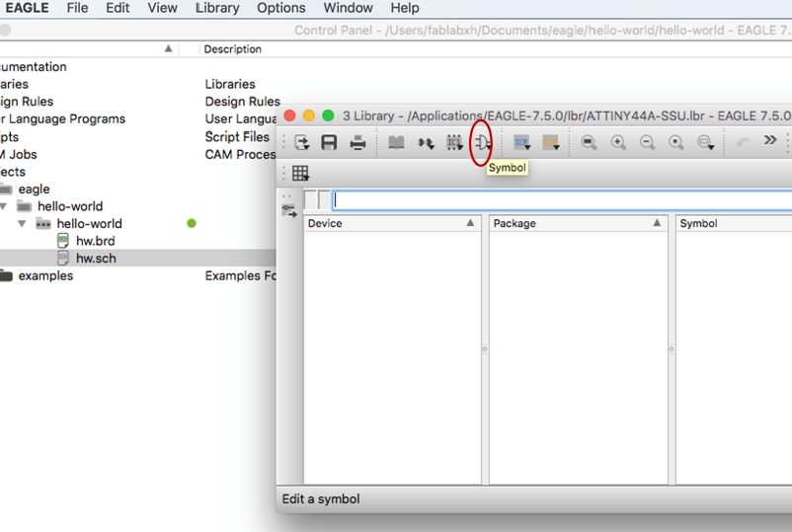
Task: Open the File menu
Action: (x=77, y=8)
